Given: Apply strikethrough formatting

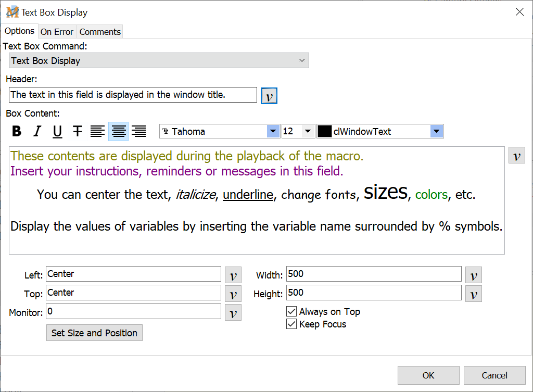Looking at the screenshot, I should pyautogui.click(x=78, y=131).
